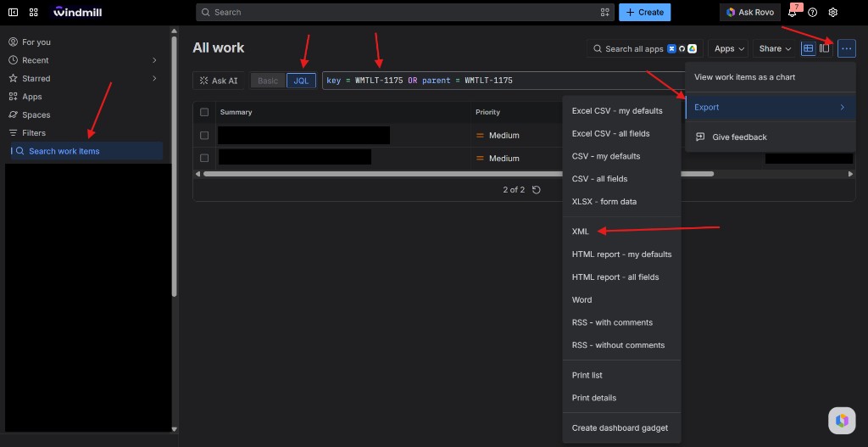
Task: Select Print list
Action: tap(621, 375)
